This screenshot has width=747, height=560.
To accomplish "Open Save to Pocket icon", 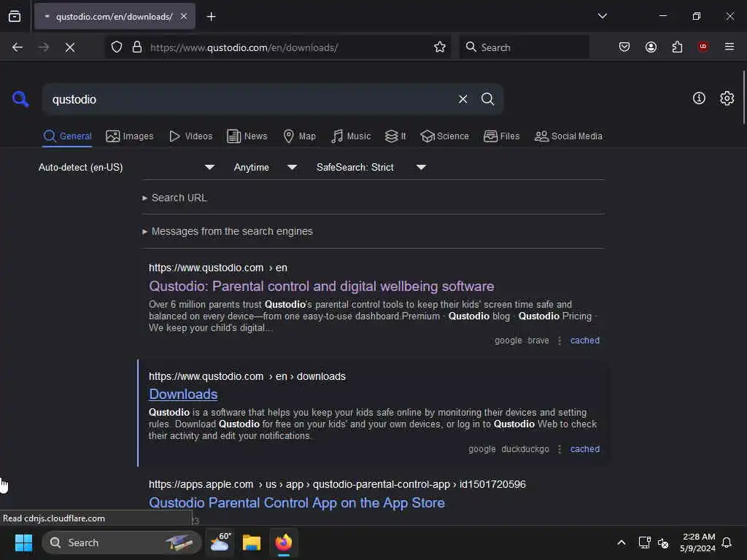I will coord(624,47).
